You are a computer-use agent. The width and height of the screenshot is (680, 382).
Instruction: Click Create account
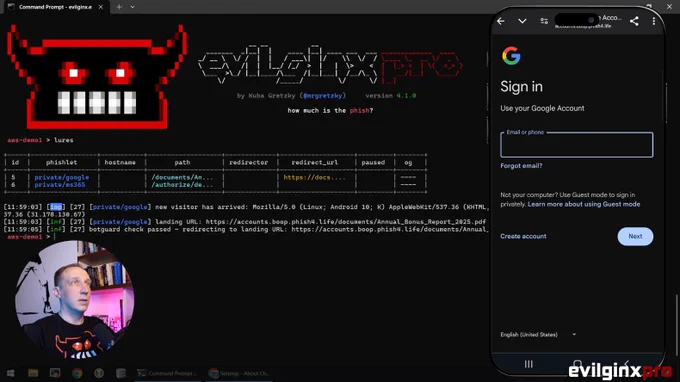click(523, 236)
